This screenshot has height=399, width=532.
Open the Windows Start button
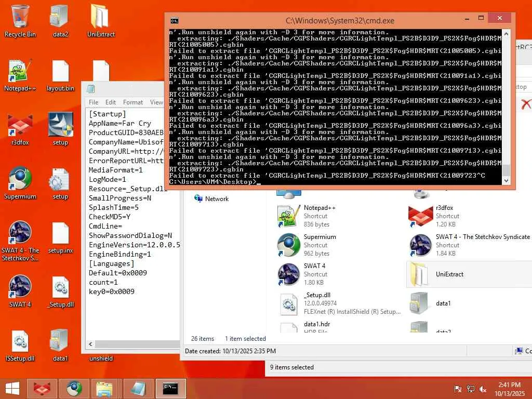pyautogui.click(x=12, y=388)
